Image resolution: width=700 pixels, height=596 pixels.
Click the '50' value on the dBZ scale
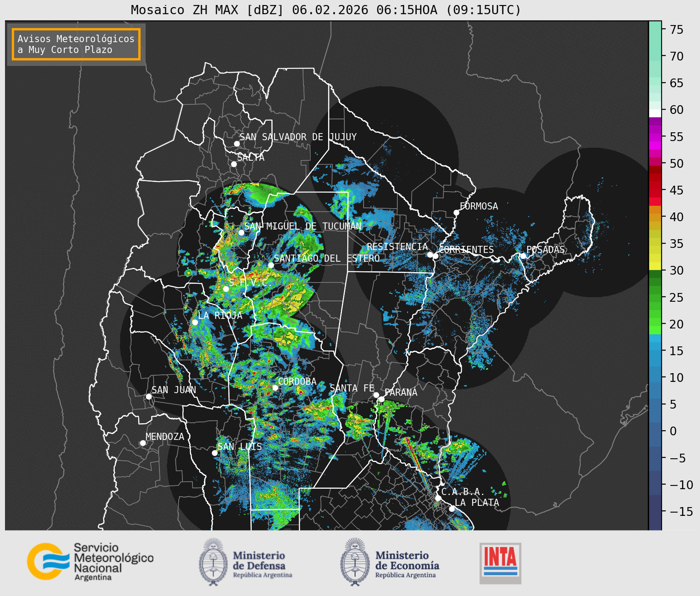pyautogui.click(x=677, y=164)
